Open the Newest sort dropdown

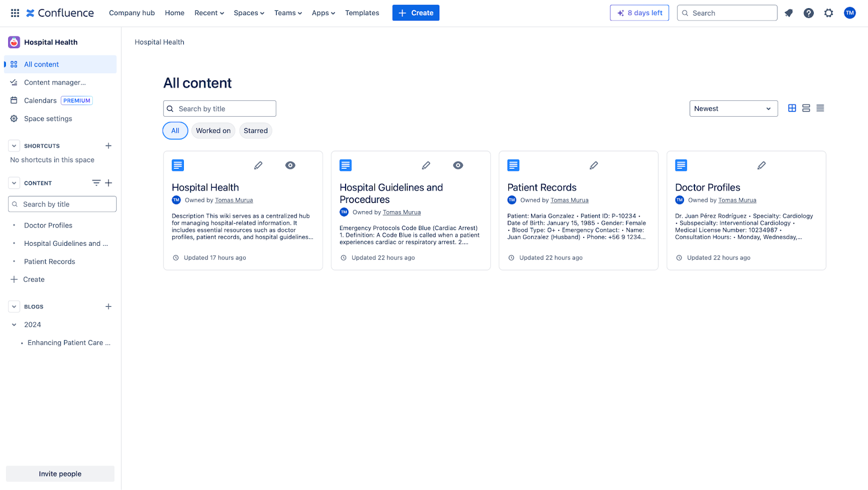pos(733,109)
